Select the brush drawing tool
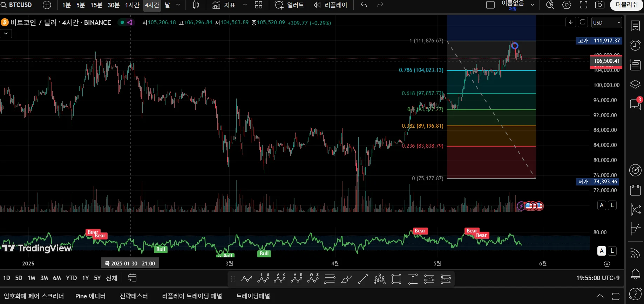Screen dimensions: 644x304 346,279
